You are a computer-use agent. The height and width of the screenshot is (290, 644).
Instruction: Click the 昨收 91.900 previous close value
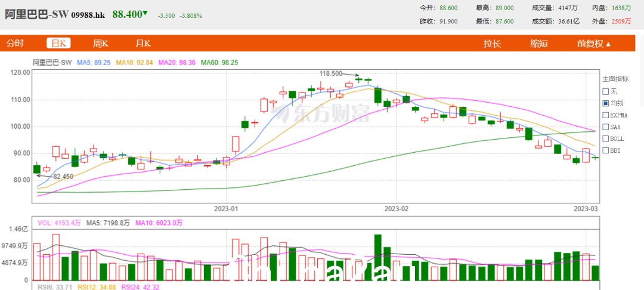(x=448, y=21)
